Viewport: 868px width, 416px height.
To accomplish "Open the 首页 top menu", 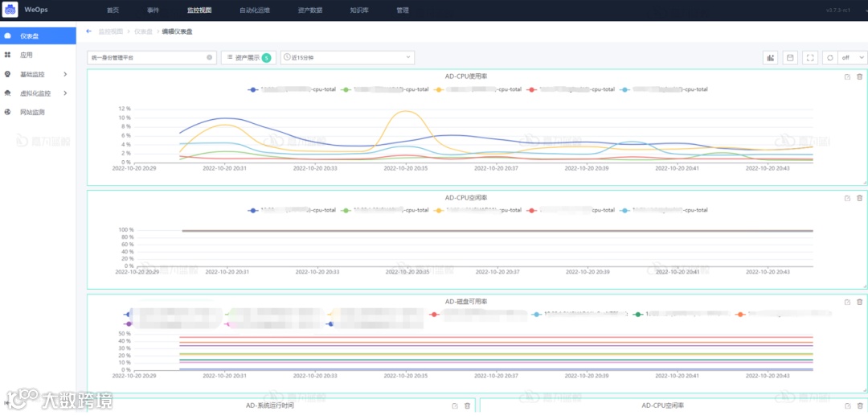I will click(113, 10).
